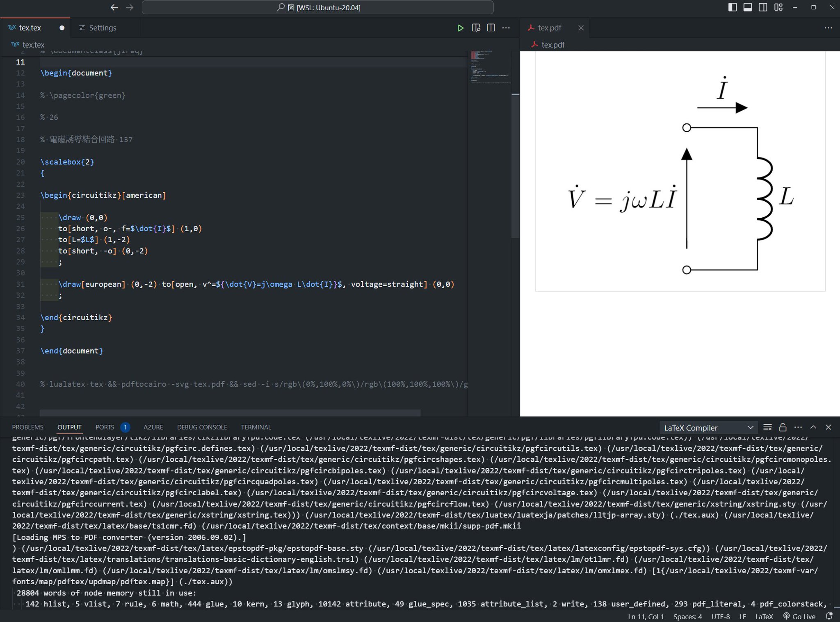This screenshot has height=622, width=840.
Task: Click the TeX file icon in breadcrumb
Action: tap(15, 44)
